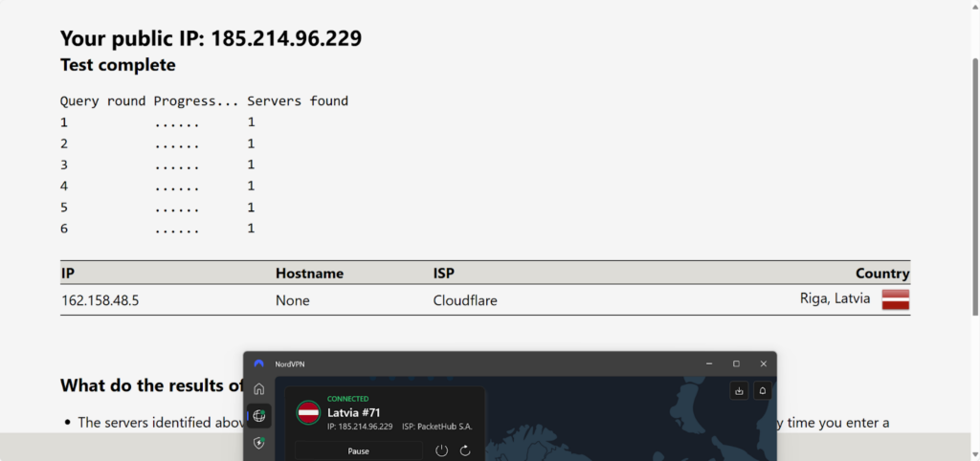Click the 'What do the results of' heading
The width and height of the screenshot is (980, 461).
(x=151, y=386)
